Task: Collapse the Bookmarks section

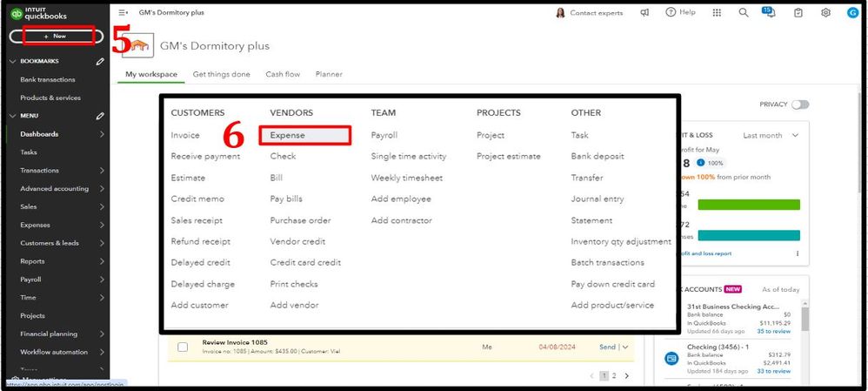Action: pos(13,61)
